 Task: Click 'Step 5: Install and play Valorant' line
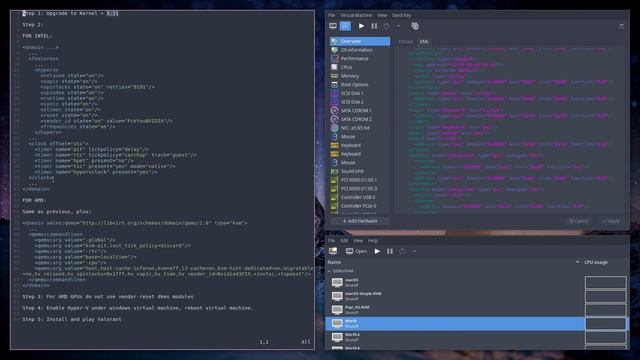pos(72,319)
